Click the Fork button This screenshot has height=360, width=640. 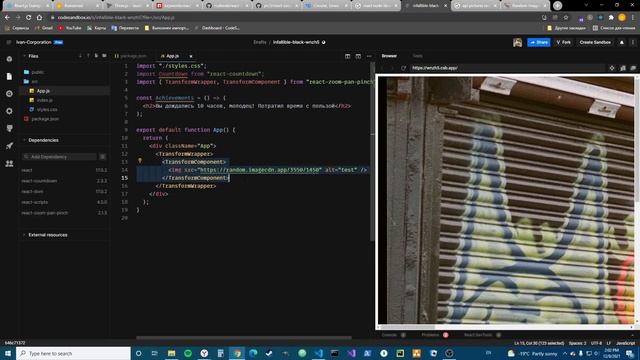coord(564,42)
